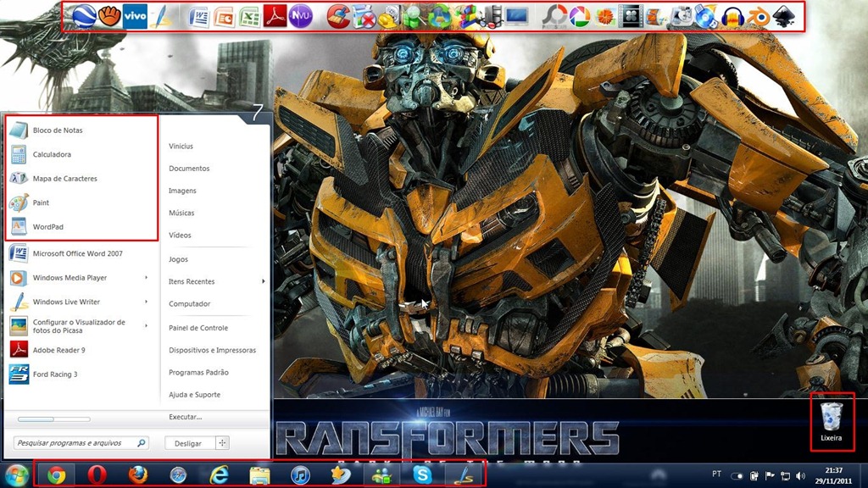The height and width of the screenshot is (488, 868).
Task: Open Picasa from the top dock
Action: [580, 17]
